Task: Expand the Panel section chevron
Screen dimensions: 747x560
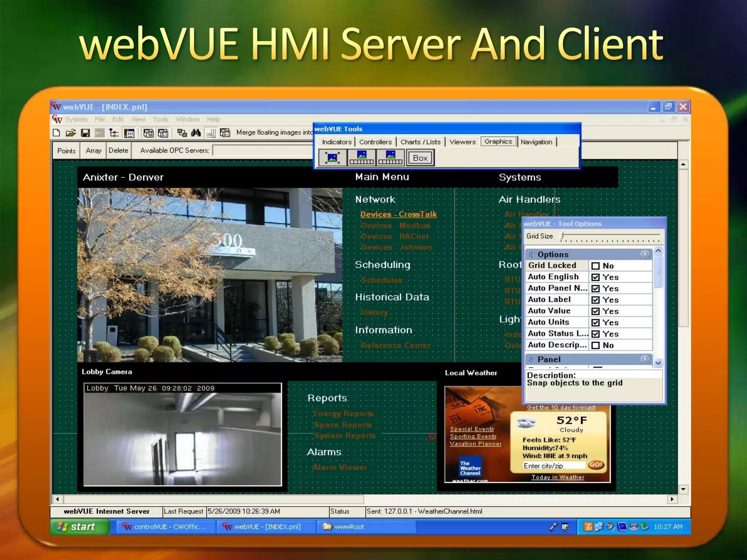Action: click(645, 359)
